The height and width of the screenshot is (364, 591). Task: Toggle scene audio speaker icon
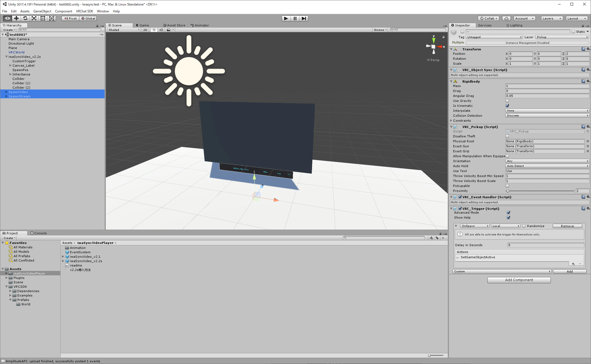tap(161, 30)
